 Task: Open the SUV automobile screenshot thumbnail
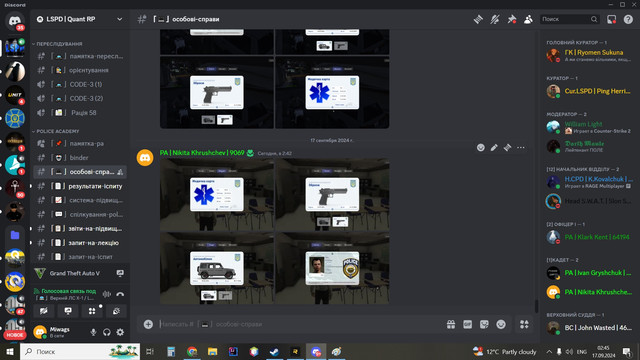[x=217, y=268]
